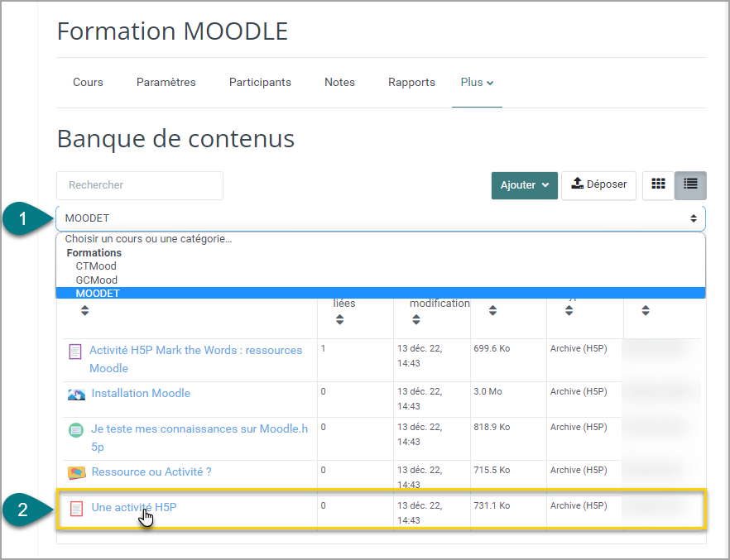
Task: Select GCMood in the course list
Action: 96,280
